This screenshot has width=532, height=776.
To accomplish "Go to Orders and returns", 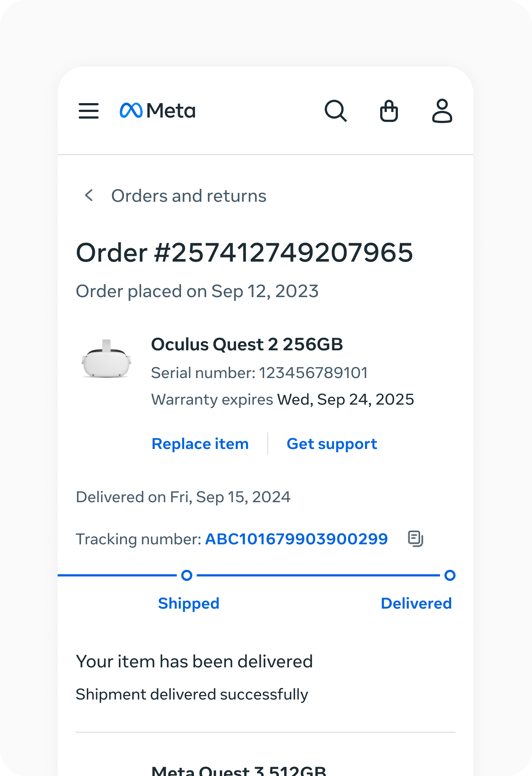I will (189, 196).
